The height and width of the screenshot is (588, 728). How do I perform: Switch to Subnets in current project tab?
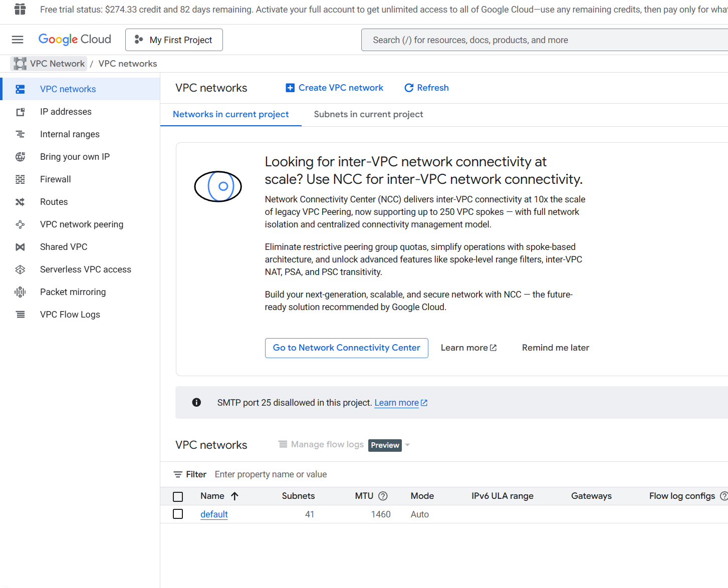pyautogui.click(x=368, y=114)
